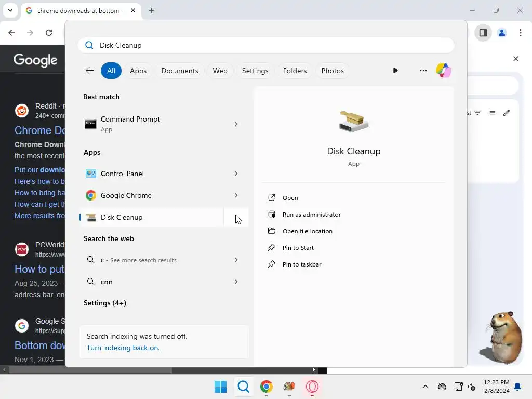The width and height of the screenshot is (532, 399).
Task: Click the hamster app icon on taskbar
Action: (289, 387)
